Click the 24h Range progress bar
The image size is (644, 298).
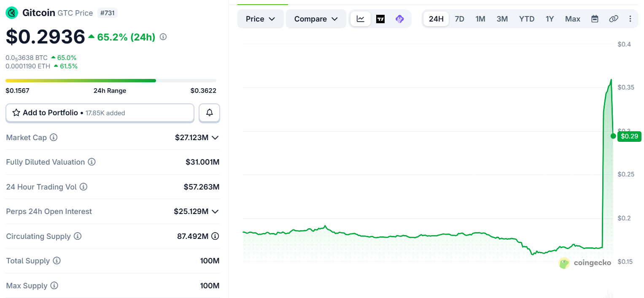[111, 80]
